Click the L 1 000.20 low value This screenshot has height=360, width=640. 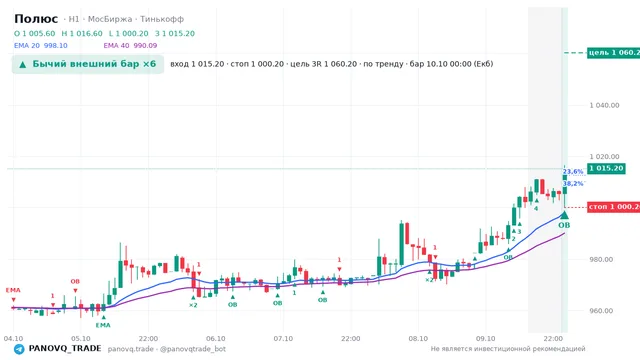click(x=129, y=33)
